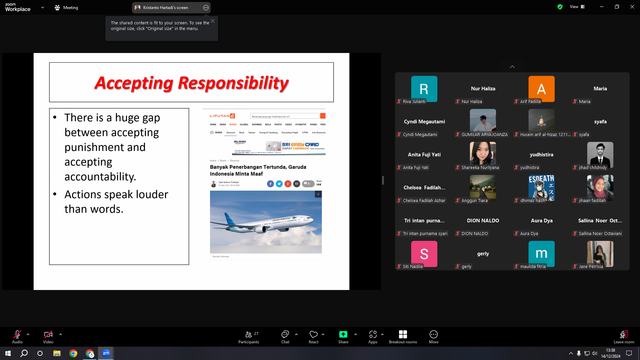Select Cyndi Megautami participant tile
Screen dimensions: 640x360
(x=424, y=122)
